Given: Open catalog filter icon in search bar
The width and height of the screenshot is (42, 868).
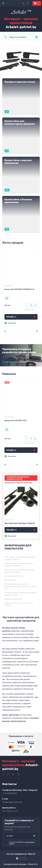Looking at the screenshot, I should [36, 37].
